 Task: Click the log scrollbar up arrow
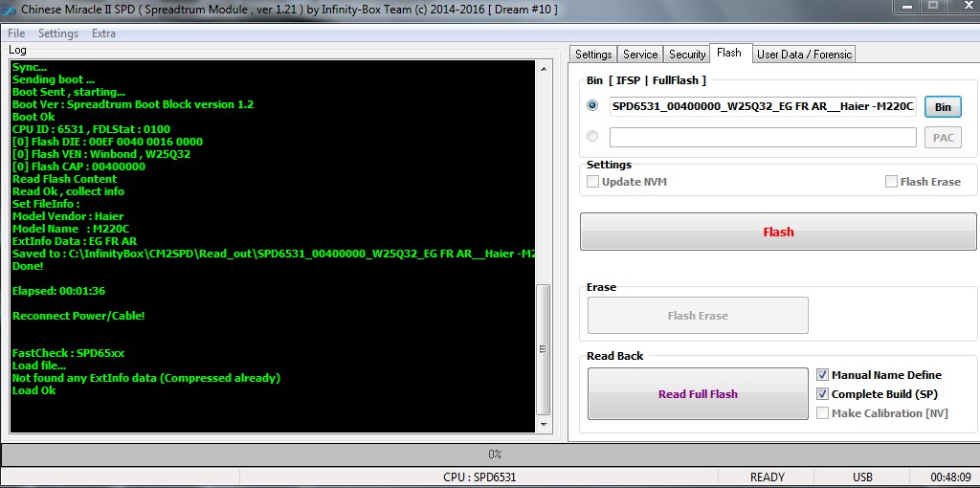point(544,67)
